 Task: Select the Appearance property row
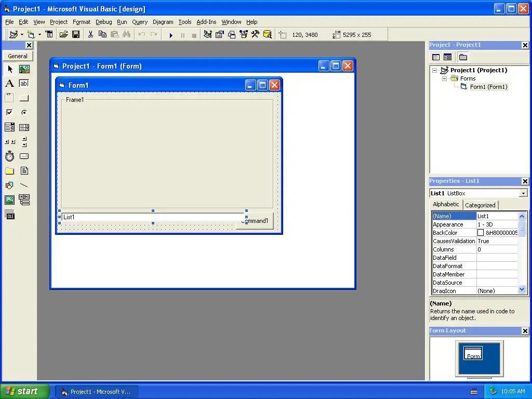[475, 224]
